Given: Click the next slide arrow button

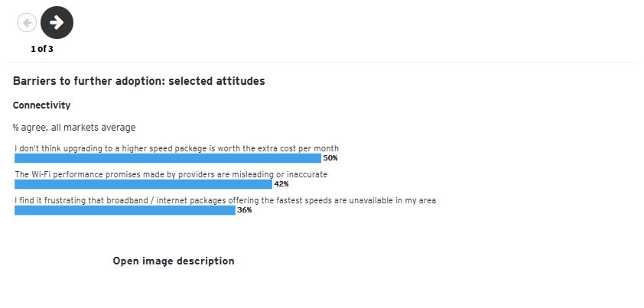Looking at the screenshot, I should tap(57, 23).
